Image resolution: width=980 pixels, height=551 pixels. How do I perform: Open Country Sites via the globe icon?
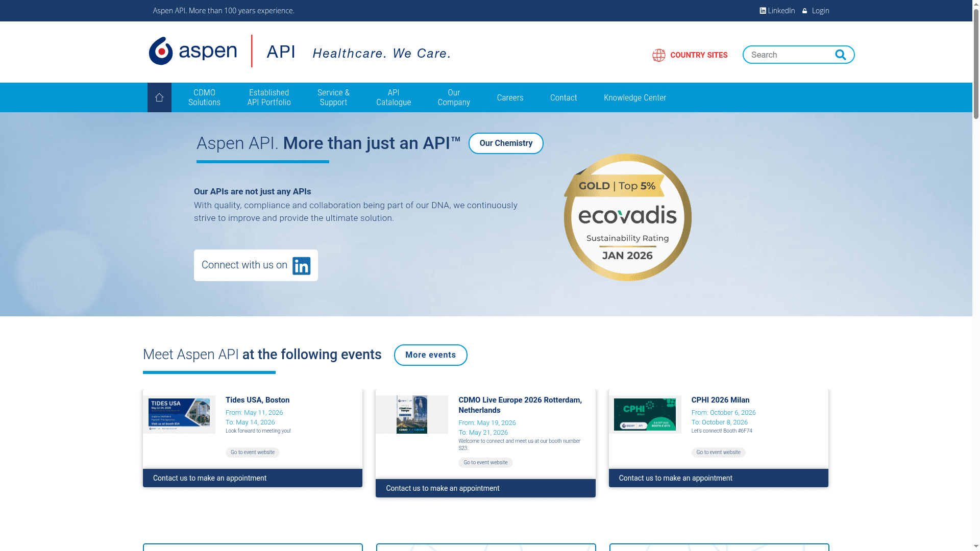[659, 55]
